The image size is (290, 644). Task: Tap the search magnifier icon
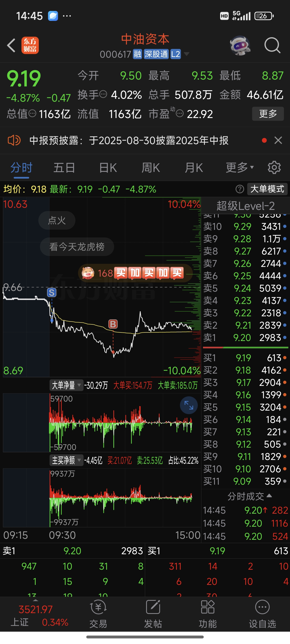(272, 46)
